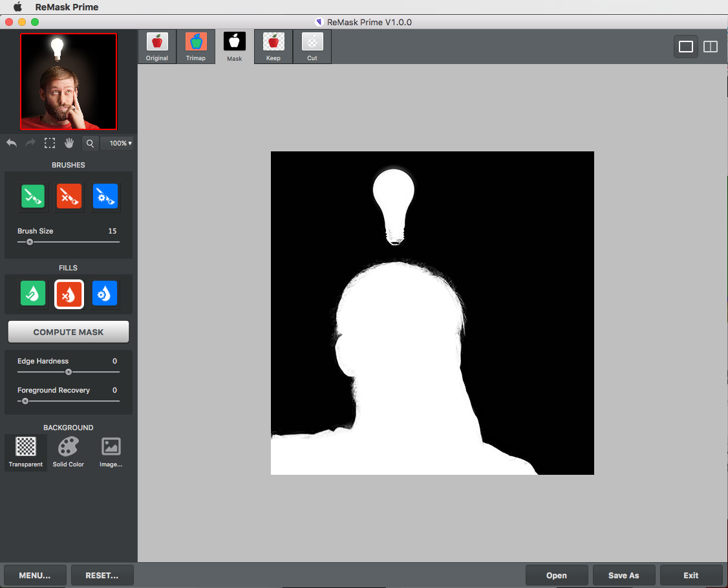The height and width of the screenshot is (588, 728).
Task: Click the COMPUTE MASK button
Action: [x=69, y=332]
